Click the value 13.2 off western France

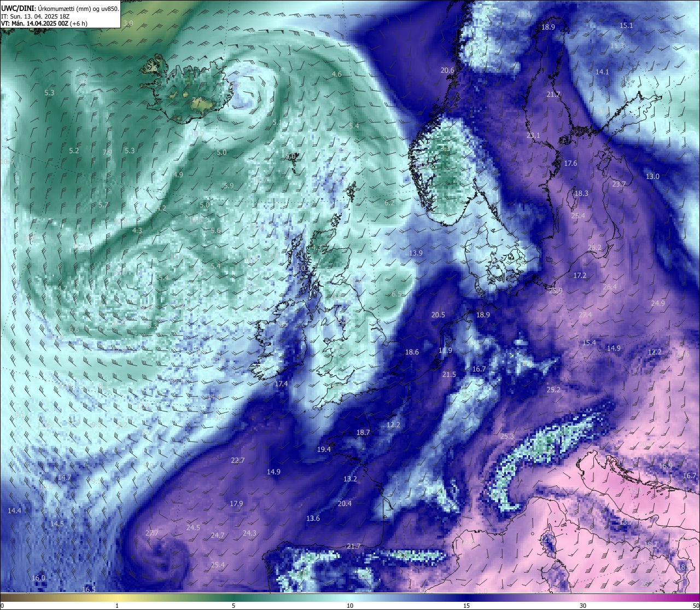tap(350, 479)
